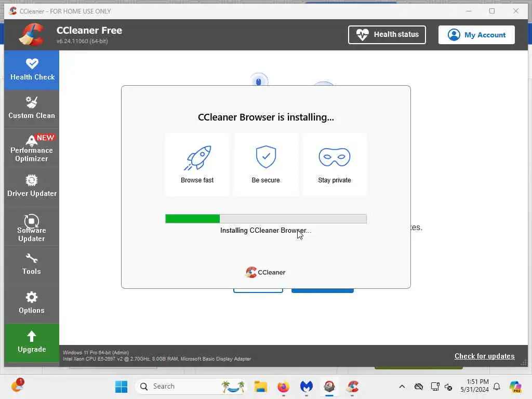The width and height of the screenshot is (532, 399).
Task: Click the Be secure shield icon
Action: [x=265, y=157]
